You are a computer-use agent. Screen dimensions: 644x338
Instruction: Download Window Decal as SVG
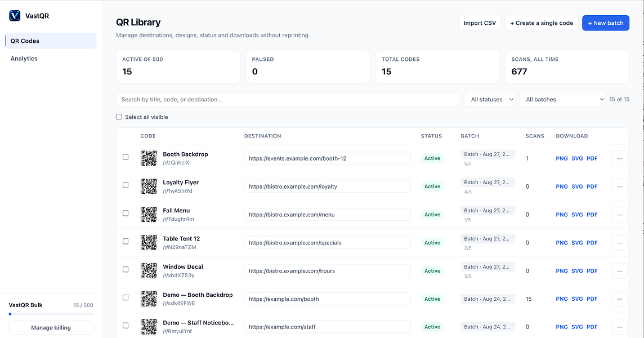tap(577, 270)
